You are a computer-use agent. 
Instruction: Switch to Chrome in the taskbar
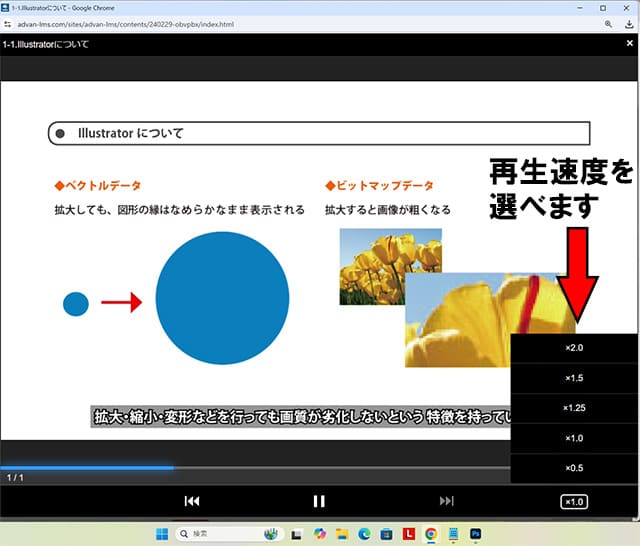point(431,534)
